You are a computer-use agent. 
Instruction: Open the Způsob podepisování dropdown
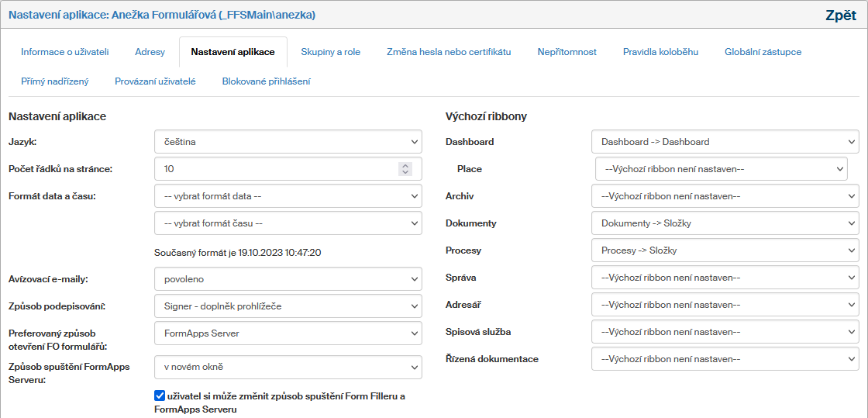click(x=288, y=306)
